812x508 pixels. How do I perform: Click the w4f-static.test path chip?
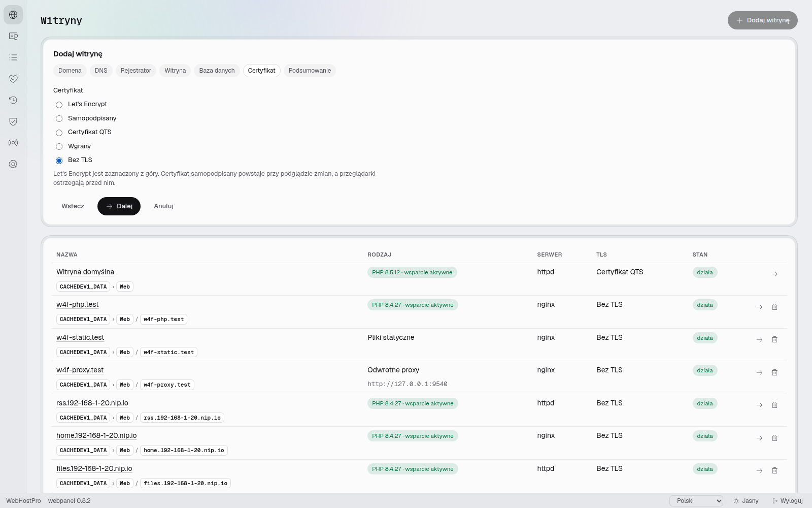tap(168, 352)
